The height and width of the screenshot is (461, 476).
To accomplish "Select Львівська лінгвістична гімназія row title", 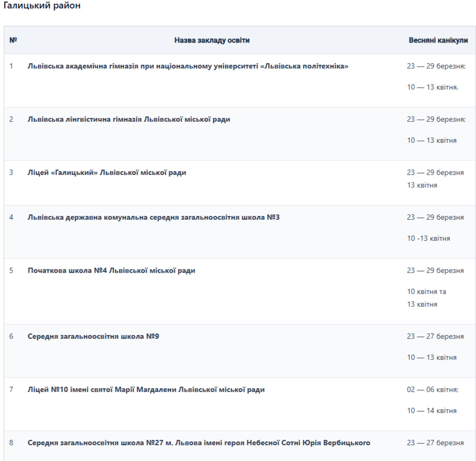I will [129, 119].
